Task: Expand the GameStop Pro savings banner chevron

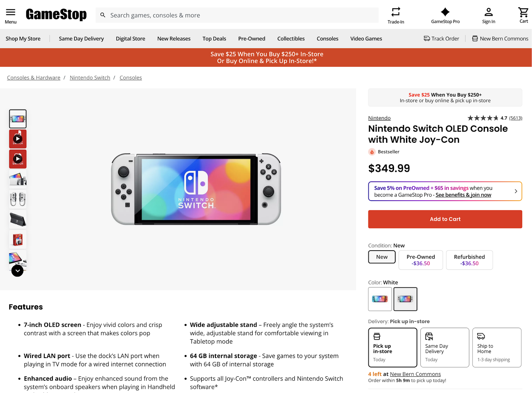Action: (516, 191)
